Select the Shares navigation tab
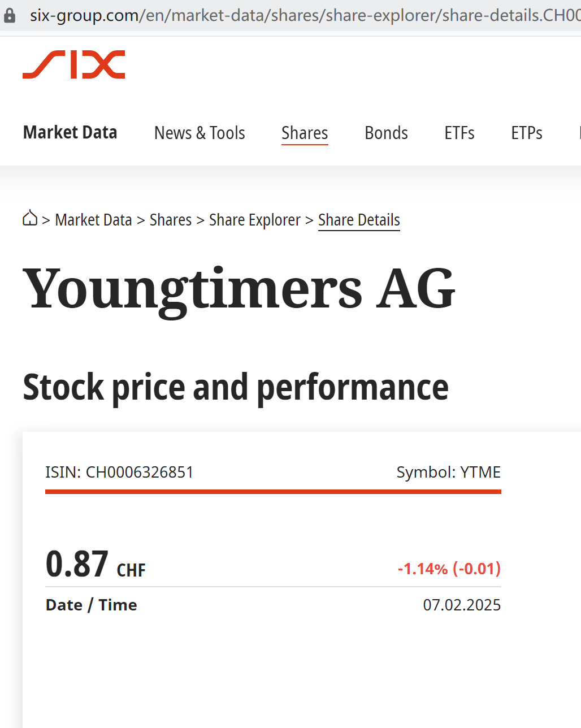The width and height of the screenshot is (581, 728). pos(305,133)
